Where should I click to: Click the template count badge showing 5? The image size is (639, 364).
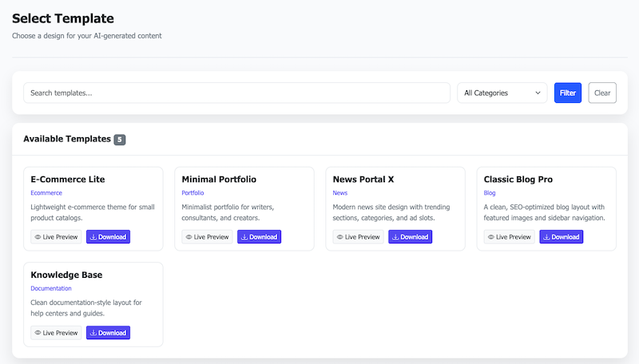click(120, 140)
